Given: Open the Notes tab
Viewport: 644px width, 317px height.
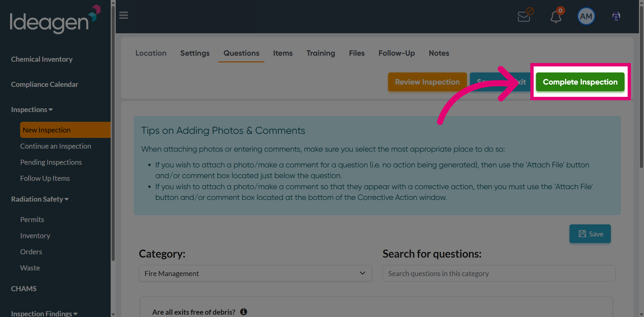Looking at the screenshot, I should click(439, 53).
